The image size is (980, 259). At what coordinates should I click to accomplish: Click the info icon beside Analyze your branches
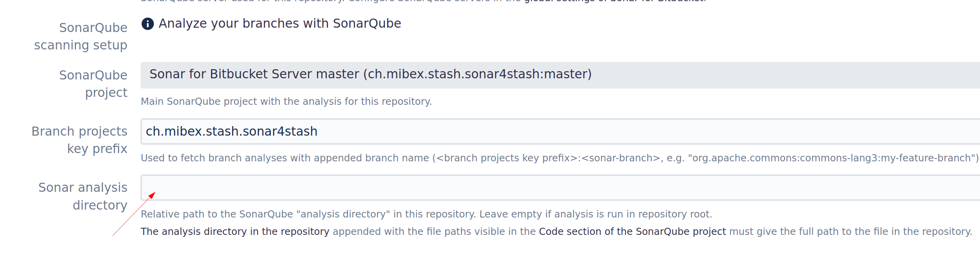(148, 24)
